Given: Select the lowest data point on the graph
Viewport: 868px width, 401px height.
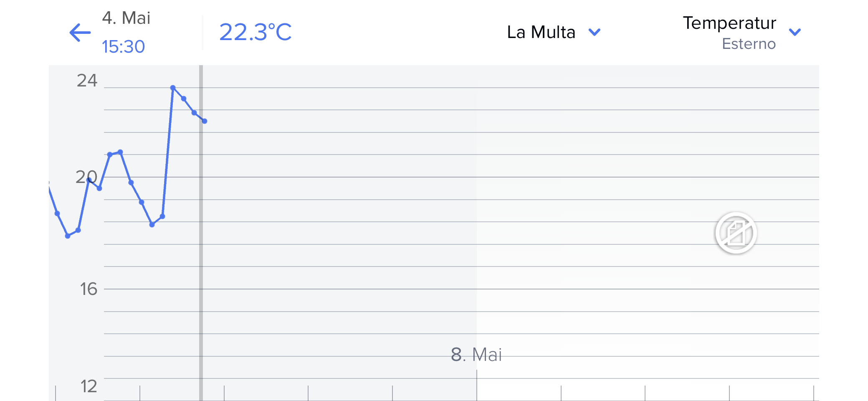Looking at the screenshot, I should click(x=68, y=236).
